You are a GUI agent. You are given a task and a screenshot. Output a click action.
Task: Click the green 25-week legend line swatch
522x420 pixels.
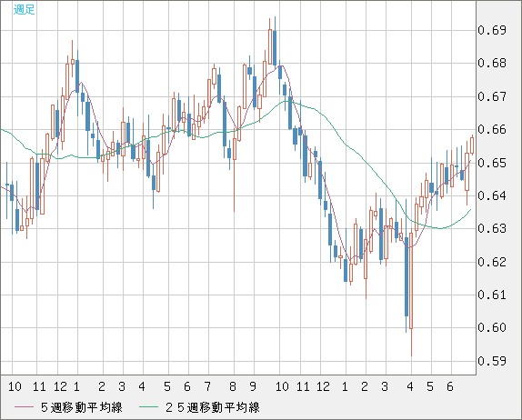(x=148, y=407)
